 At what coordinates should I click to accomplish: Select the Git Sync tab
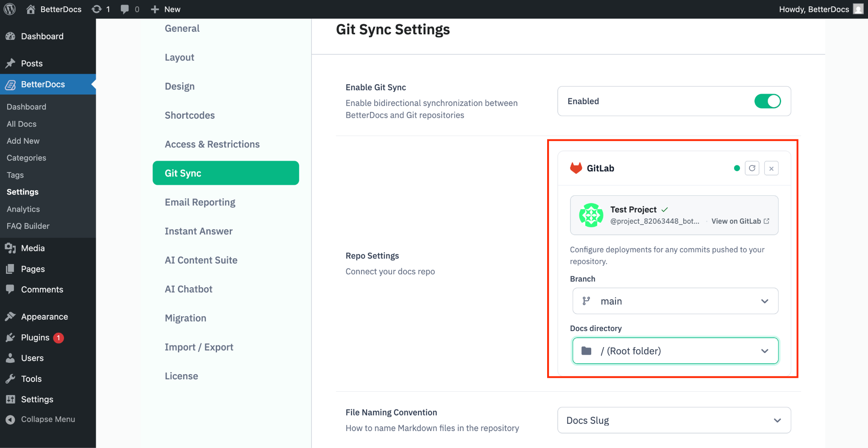tap(225, 173)
